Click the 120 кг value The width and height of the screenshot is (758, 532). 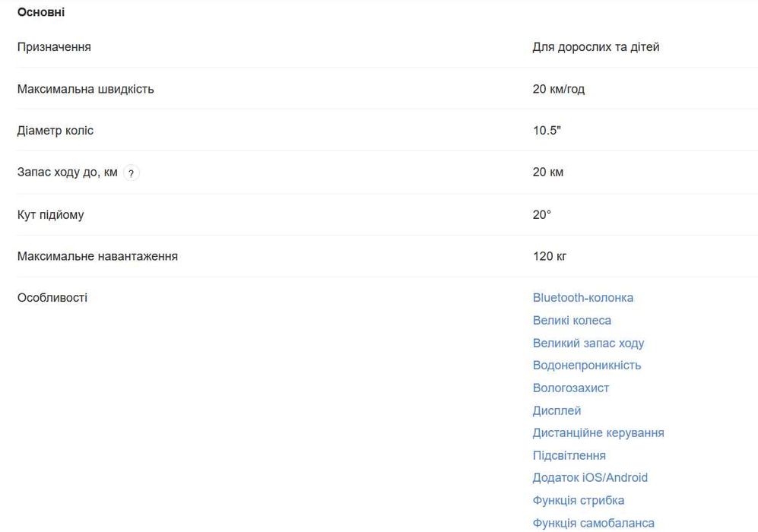click(549, 256)
